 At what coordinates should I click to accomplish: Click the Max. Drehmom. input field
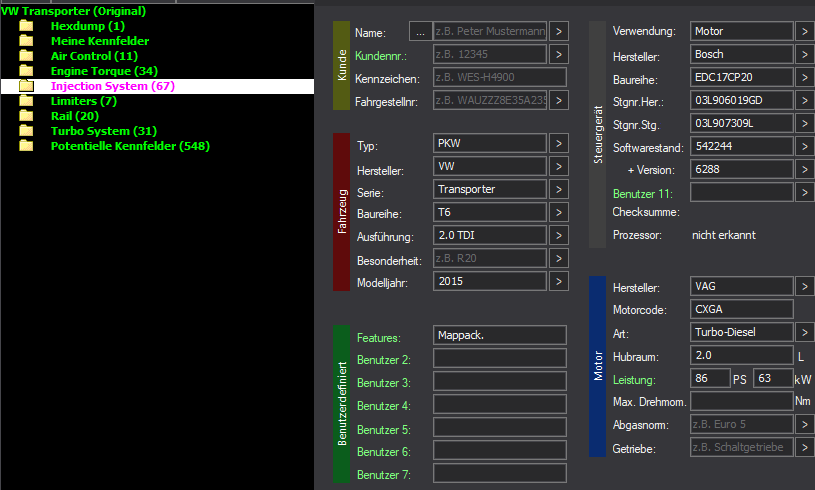742,401
